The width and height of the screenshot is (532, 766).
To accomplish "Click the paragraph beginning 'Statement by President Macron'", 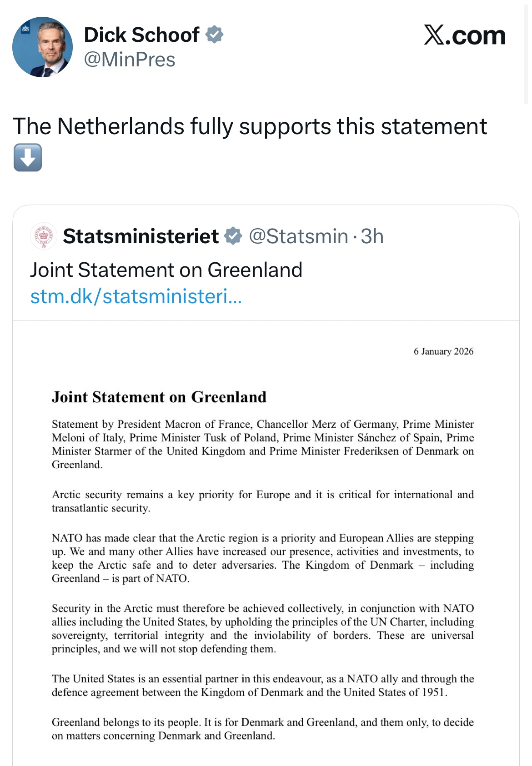I will [262, 444].
